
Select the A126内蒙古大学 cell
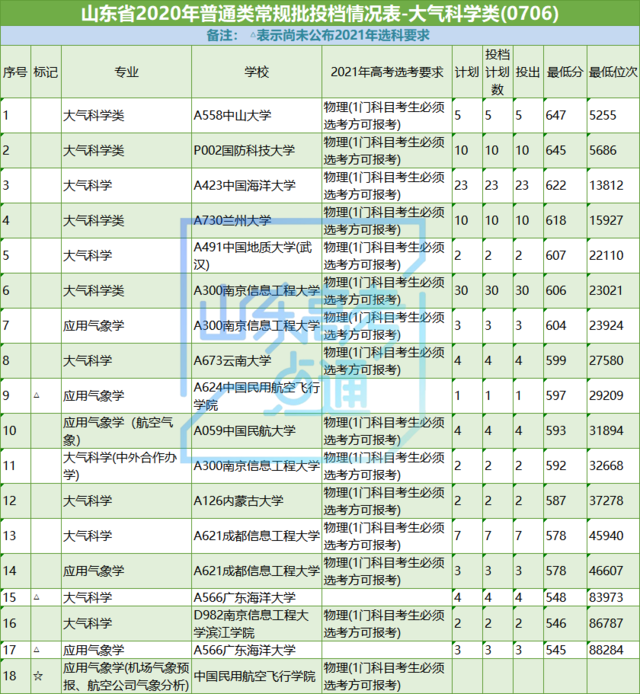pos(256,501)
